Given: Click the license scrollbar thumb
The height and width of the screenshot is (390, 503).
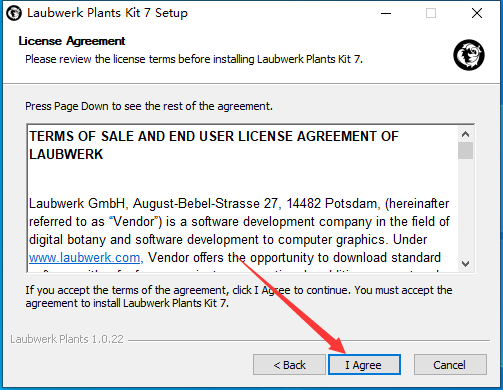Looking at the screenshot, I should 465,151.
